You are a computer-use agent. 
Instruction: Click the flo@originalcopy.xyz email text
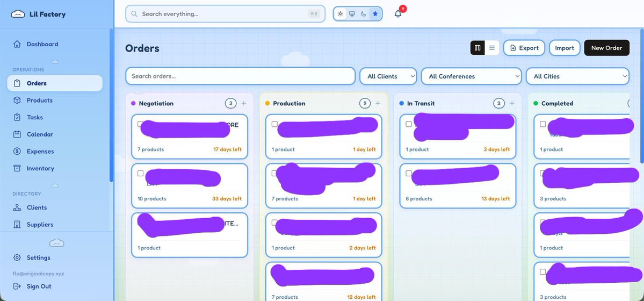(x=38, y=274)
